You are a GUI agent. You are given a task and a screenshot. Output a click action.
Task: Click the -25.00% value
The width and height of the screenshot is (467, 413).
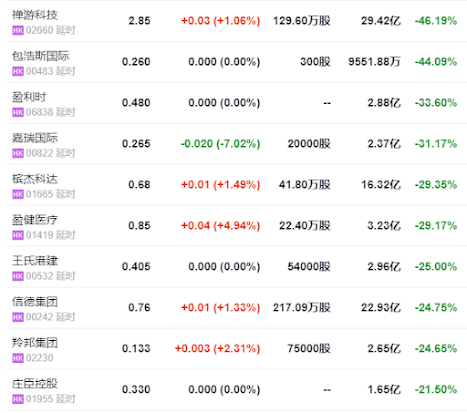click(x=436, y=267)
